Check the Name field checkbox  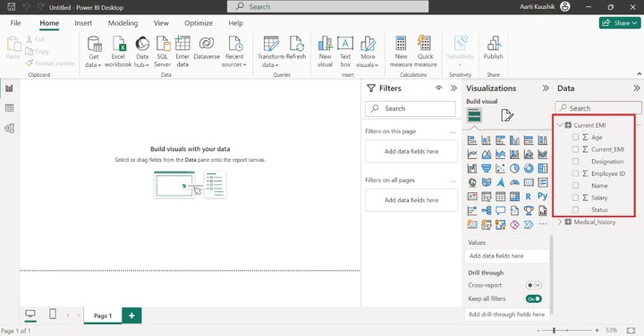pyautogui.click(x=575, y=186)
